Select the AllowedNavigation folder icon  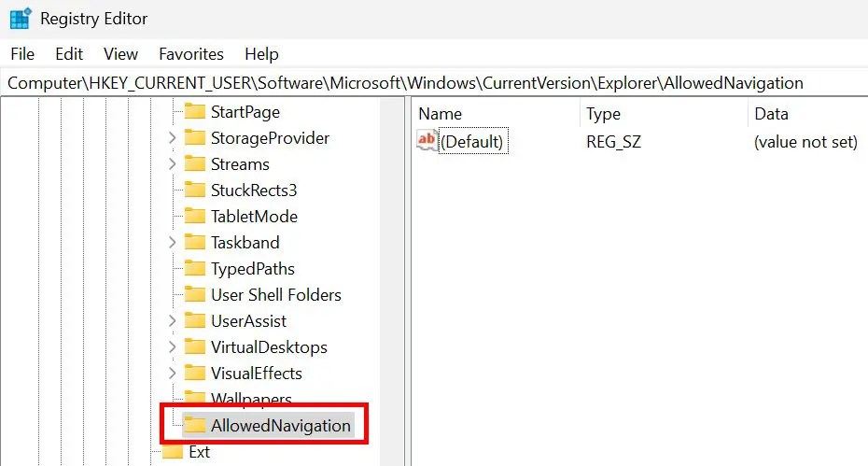pos(194,425)
